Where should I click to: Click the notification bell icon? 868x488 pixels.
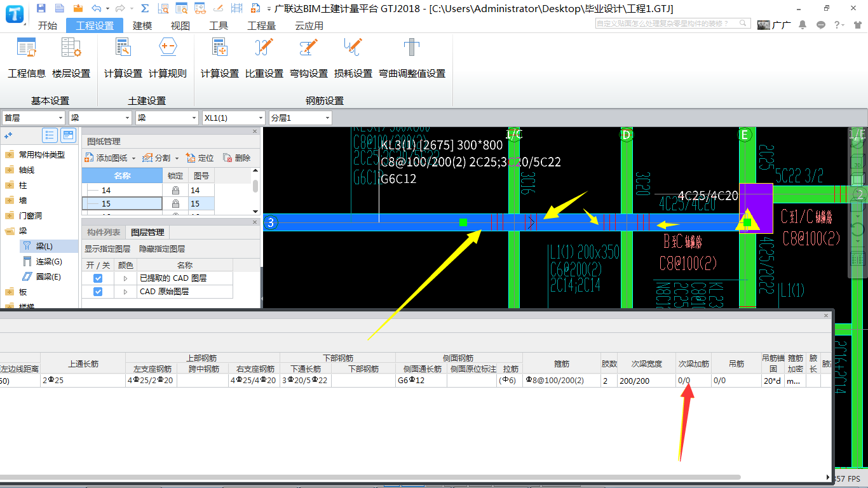pyautogui.click(x=803, y=24)
